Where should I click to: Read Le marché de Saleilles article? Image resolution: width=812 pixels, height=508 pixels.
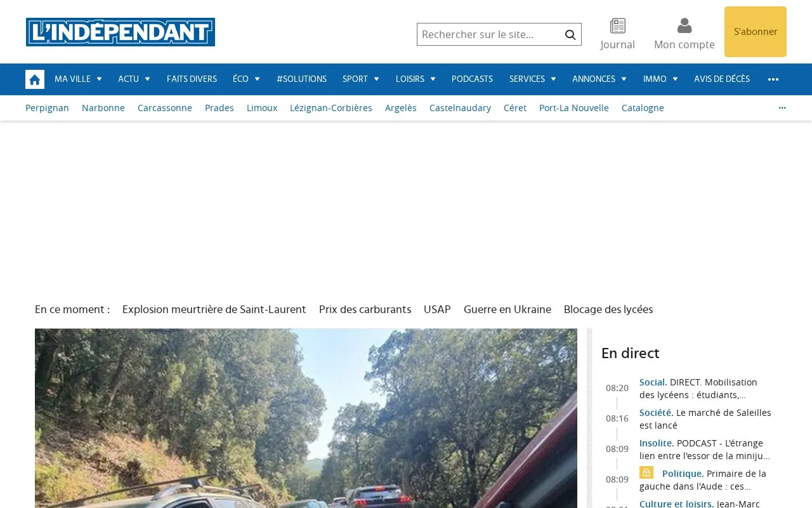point(705,419)
